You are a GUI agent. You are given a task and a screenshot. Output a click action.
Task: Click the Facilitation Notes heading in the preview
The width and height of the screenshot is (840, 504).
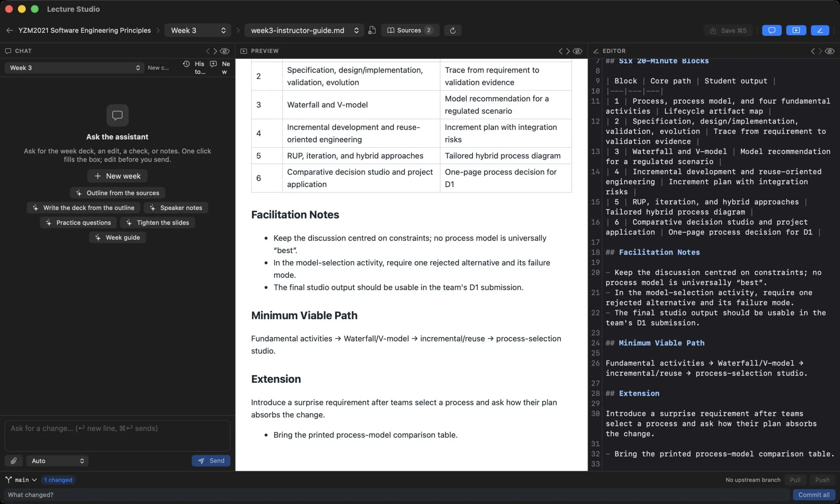point(295,215)
